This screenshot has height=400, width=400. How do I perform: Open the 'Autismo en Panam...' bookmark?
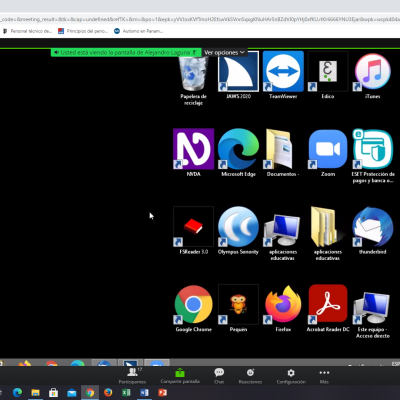click(139, 31)
